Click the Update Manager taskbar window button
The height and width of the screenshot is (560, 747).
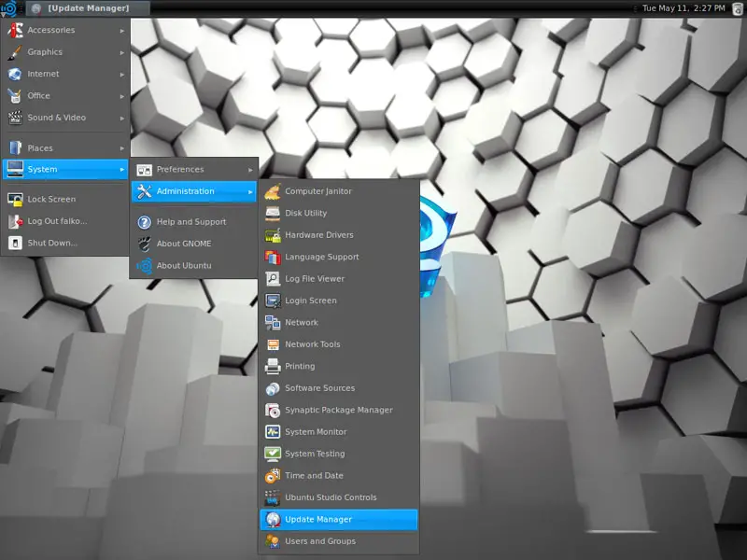tap(89, 8)
